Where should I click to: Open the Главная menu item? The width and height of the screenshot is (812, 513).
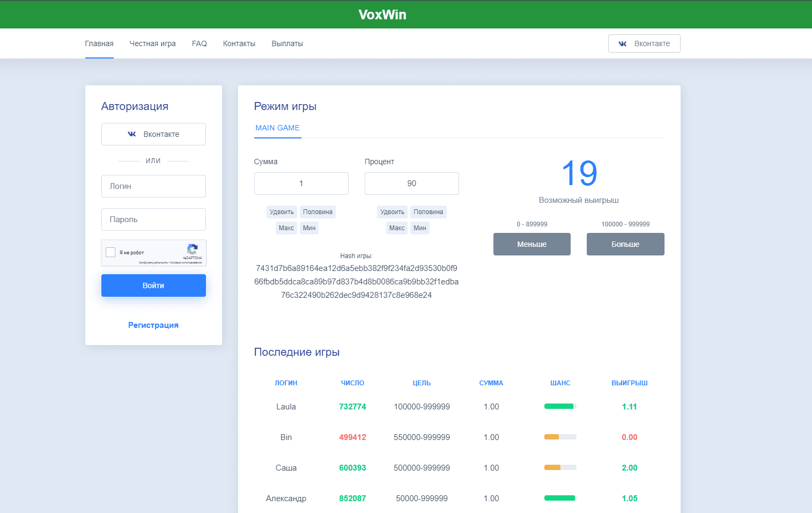click(x=99, y=43)
